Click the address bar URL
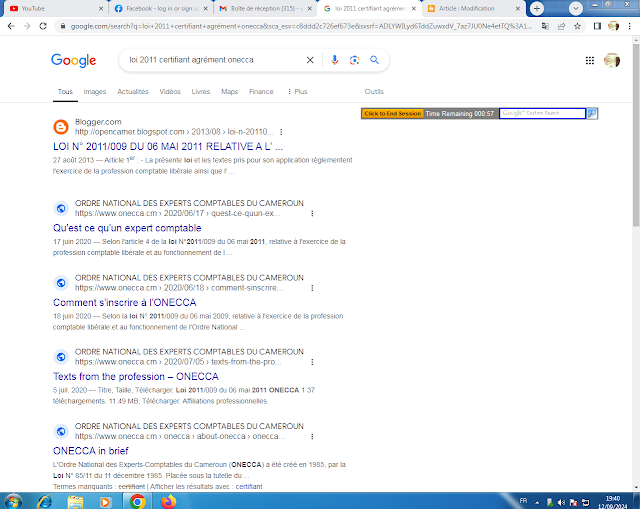 coord(300,26)
